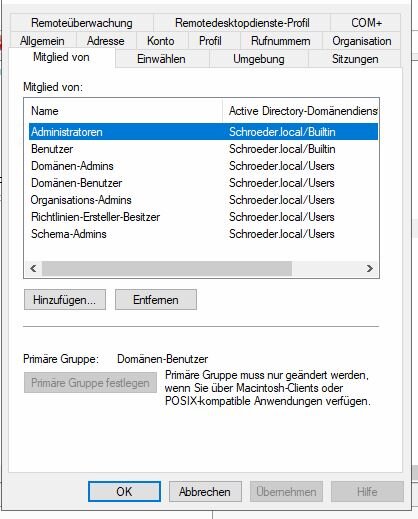The image size is (418, 519).
Task: Go to the COM+ tab
Action: click(366, 23)
